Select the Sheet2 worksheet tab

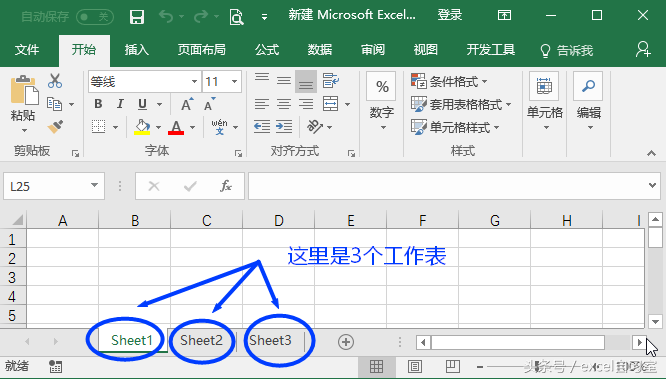(201, 340)
